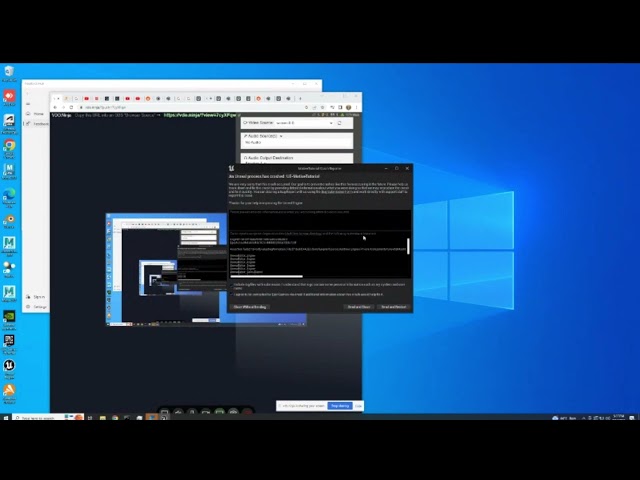This screenshot has width=640, height=480.
Task: Open Settings in Feedback Hub sidebar
Action: (x=37, y=307)
